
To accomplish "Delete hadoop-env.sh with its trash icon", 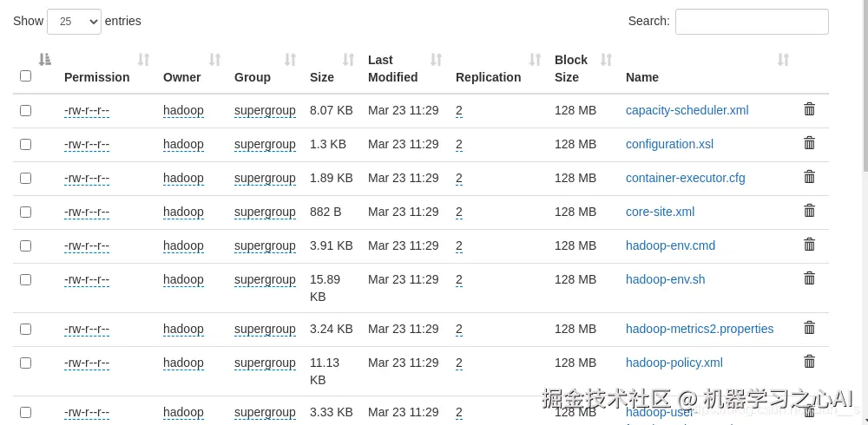I will 809,278.
